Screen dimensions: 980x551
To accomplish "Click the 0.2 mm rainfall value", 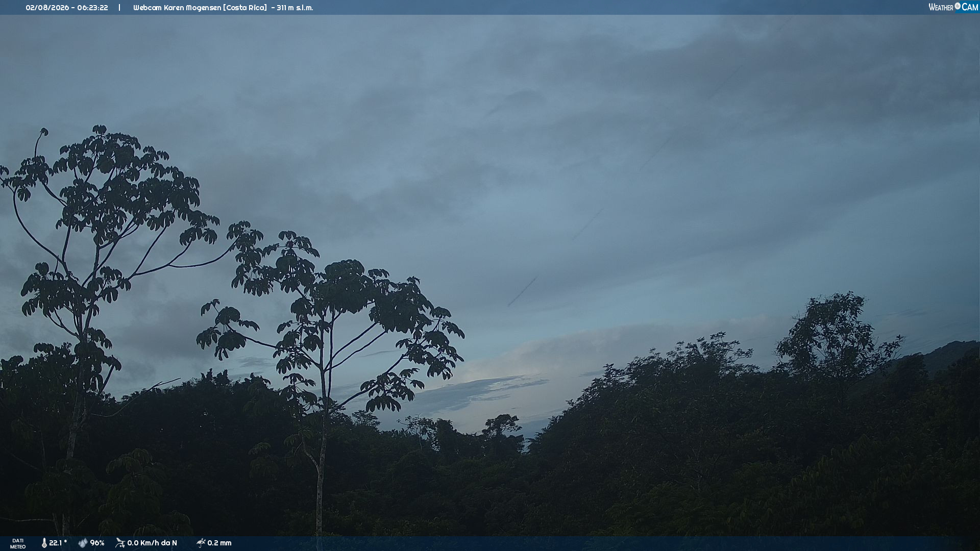I will 219,543.
